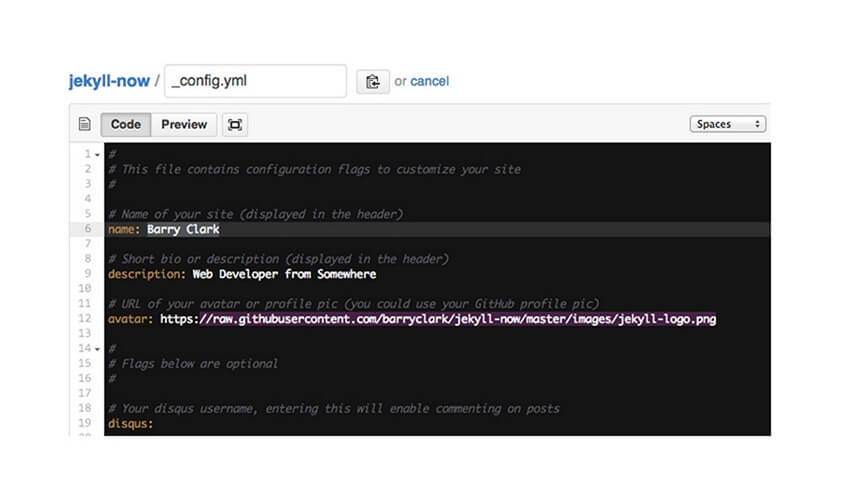Click line number 9 in the gutter
Viewport: 850px width, 500px height.
tap(88, 273)
